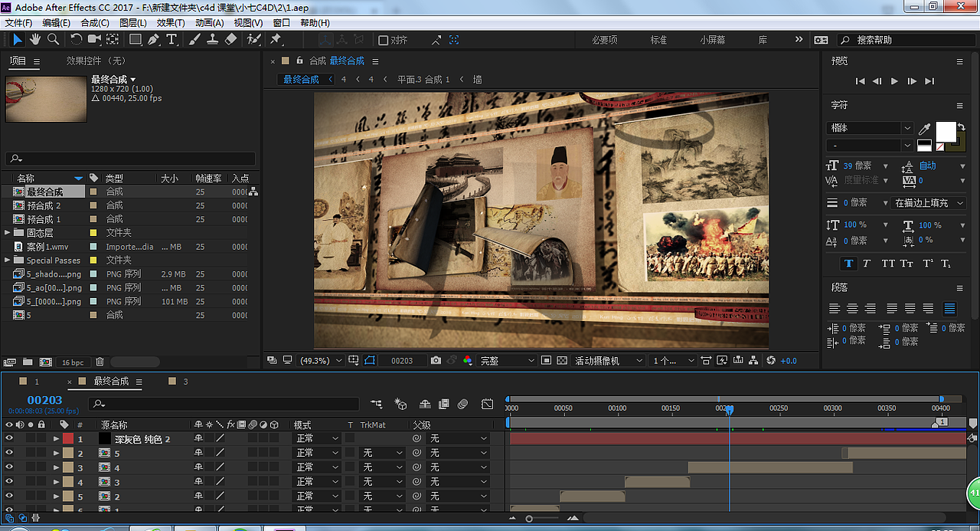Select the Hand tool

[x=35, y=39]
